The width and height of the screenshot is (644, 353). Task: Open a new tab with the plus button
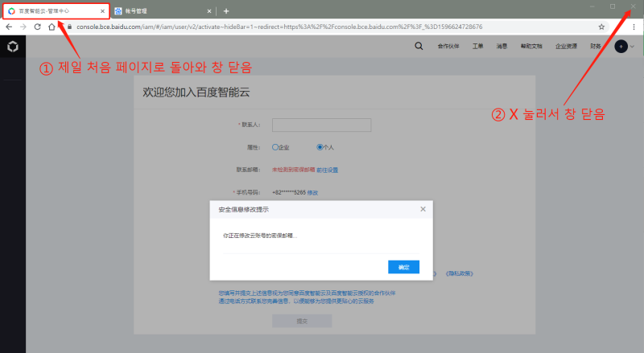coord(226,11)
